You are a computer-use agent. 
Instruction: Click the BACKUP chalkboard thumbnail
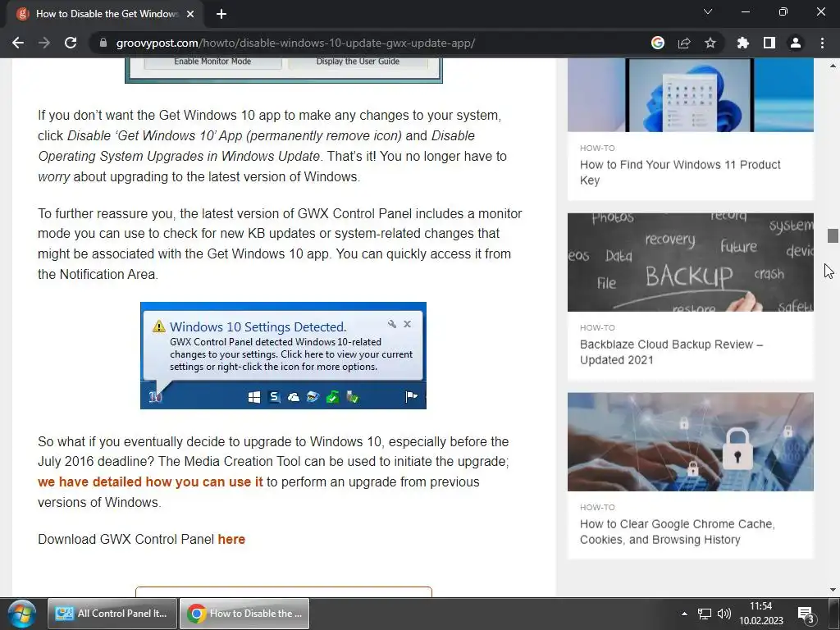pos(691,262)
